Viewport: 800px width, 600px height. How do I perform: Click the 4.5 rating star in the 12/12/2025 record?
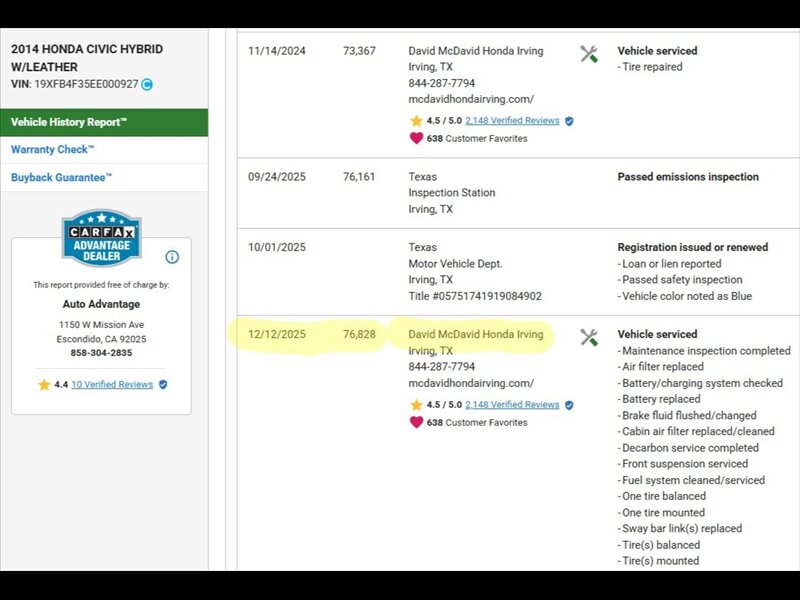(x=416, y=405)
